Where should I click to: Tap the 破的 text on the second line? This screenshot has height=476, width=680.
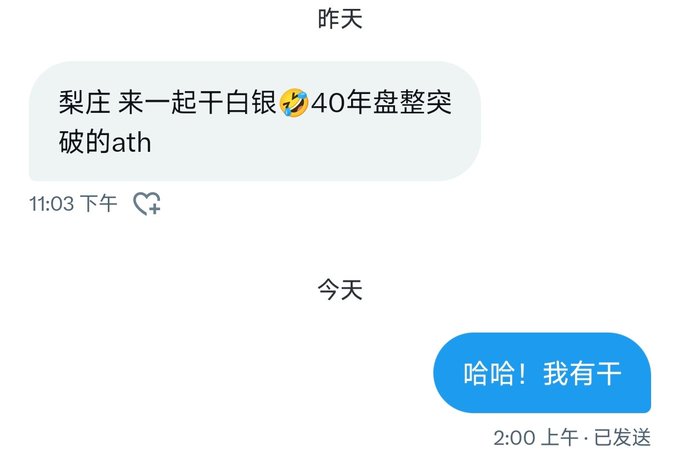85,143
